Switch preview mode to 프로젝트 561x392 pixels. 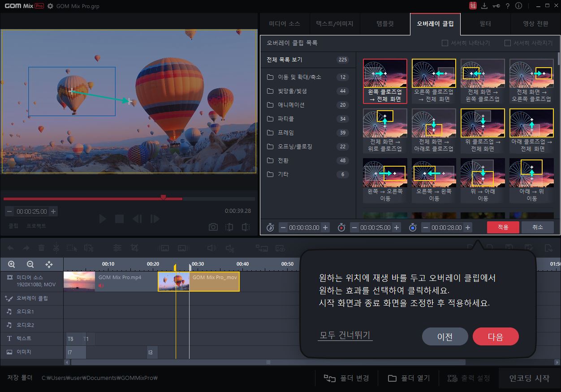point(36,226)
